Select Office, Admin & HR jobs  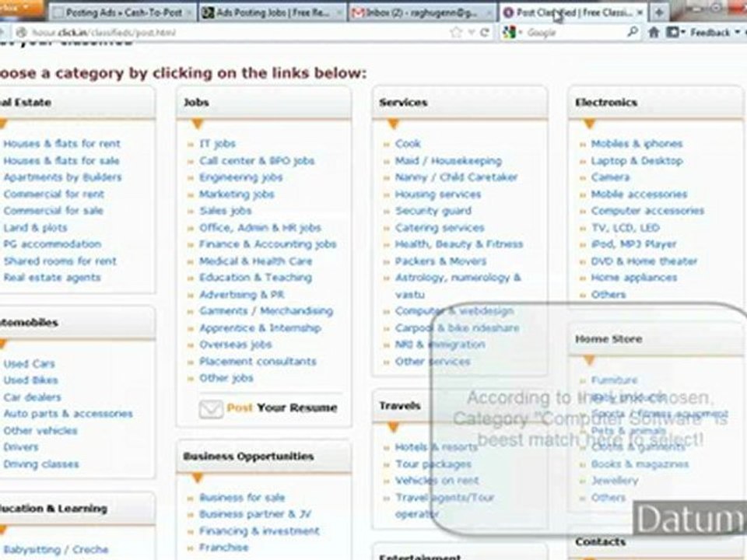(260, 228)
